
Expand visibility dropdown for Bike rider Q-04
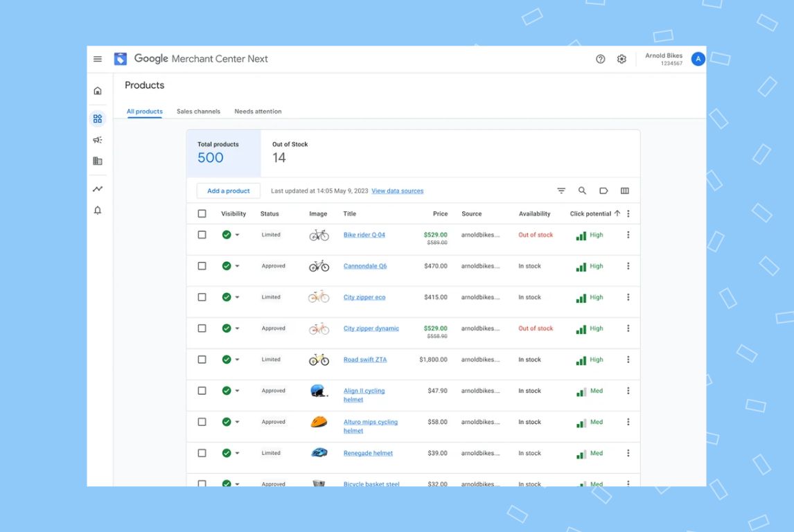point(237,235)
